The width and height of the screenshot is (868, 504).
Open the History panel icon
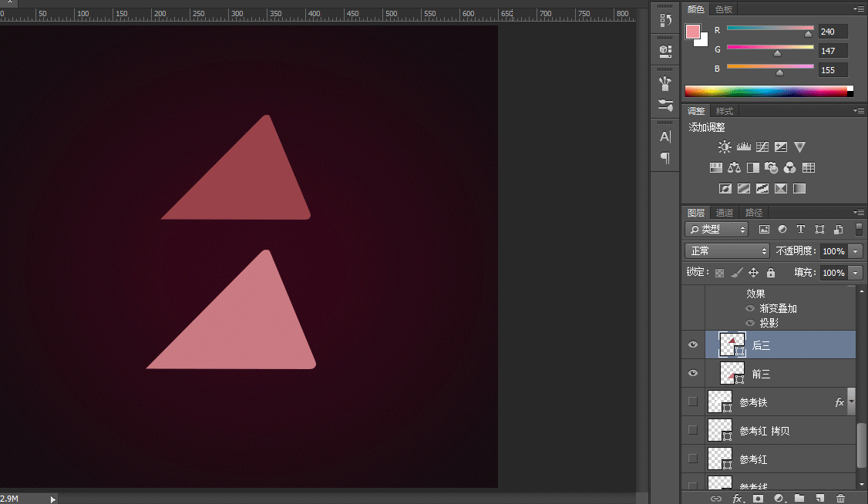pyautogui.click(x=665, y=21)
